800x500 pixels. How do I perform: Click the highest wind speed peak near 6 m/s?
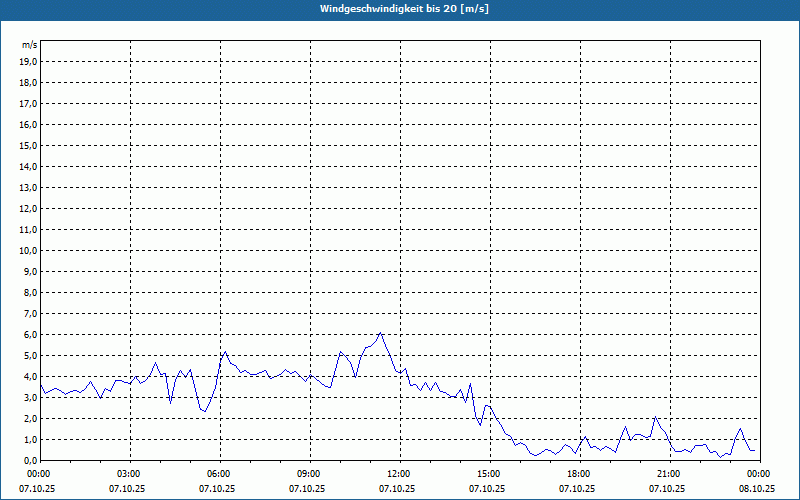[381, 333]
